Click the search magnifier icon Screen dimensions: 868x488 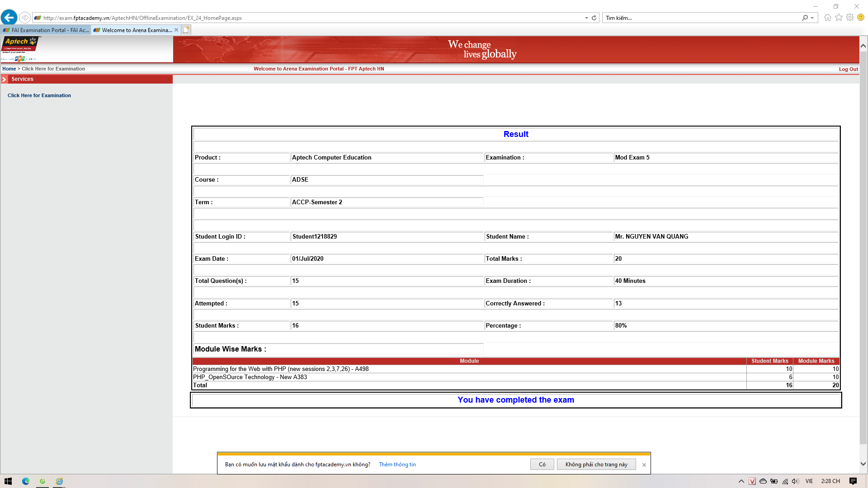pyautogui.click(x=805, y=18)
